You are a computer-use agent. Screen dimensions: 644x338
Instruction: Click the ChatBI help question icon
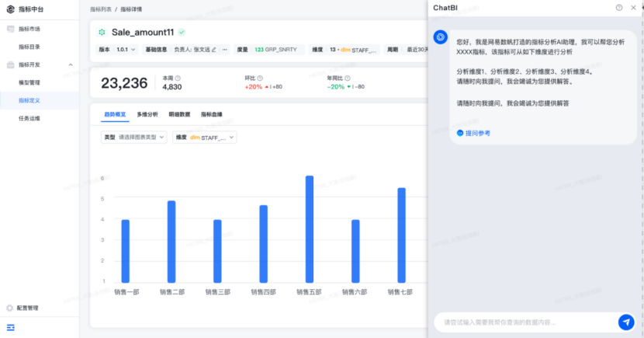pos(619,8)
